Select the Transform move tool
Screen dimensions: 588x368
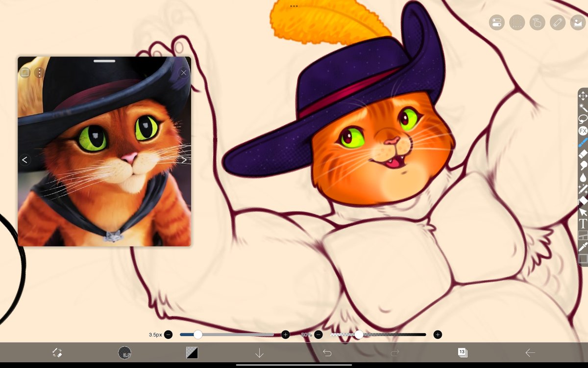click(x=583, y=96)
